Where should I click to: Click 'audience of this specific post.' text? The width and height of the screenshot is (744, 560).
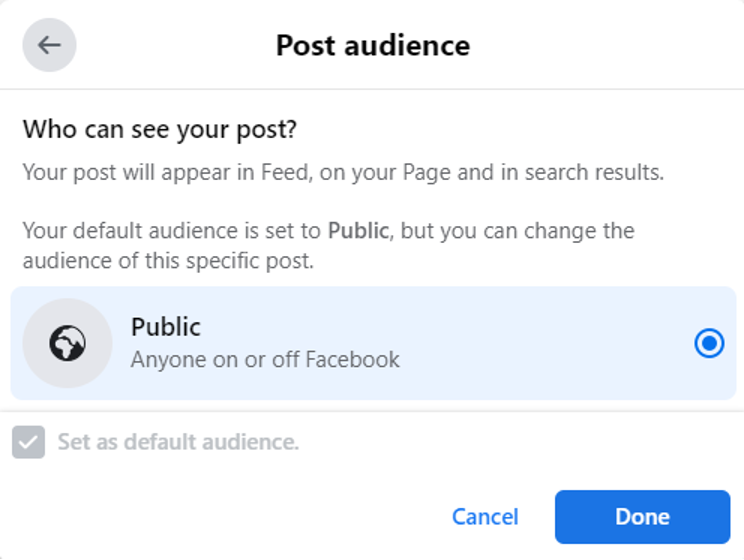168,261
